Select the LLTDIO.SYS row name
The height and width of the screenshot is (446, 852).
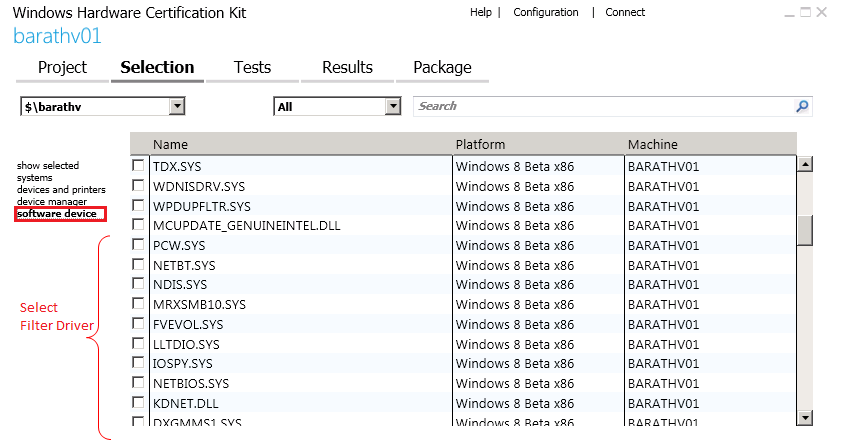(186, 344)
